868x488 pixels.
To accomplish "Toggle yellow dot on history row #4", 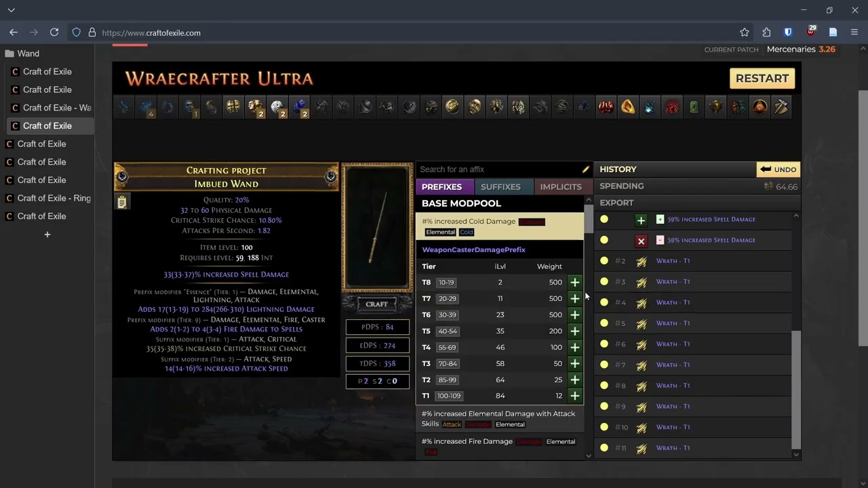I will (604, 302).
